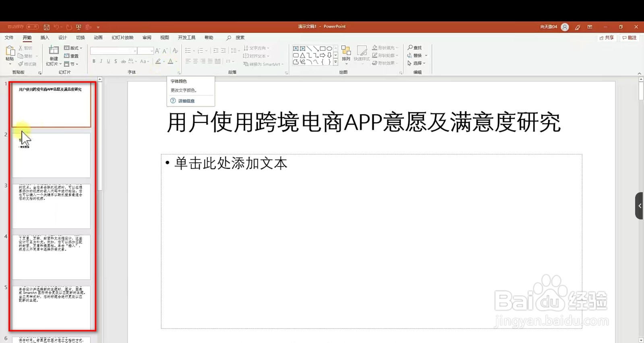Switch to the 设计 tab
644x343 pixels.
(62, 37)
